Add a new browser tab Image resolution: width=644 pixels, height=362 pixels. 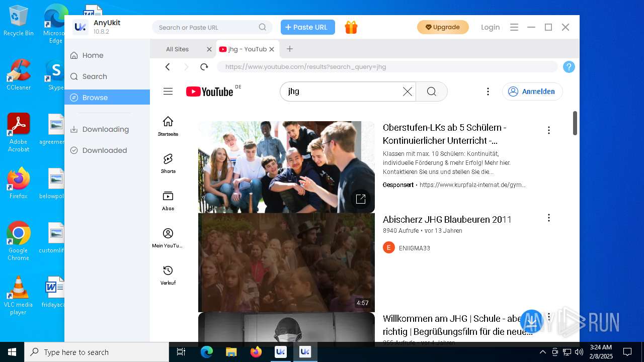290,49
